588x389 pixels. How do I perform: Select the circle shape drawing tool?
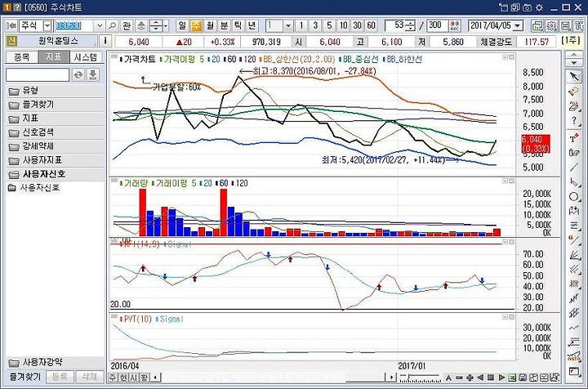[574, 197]
